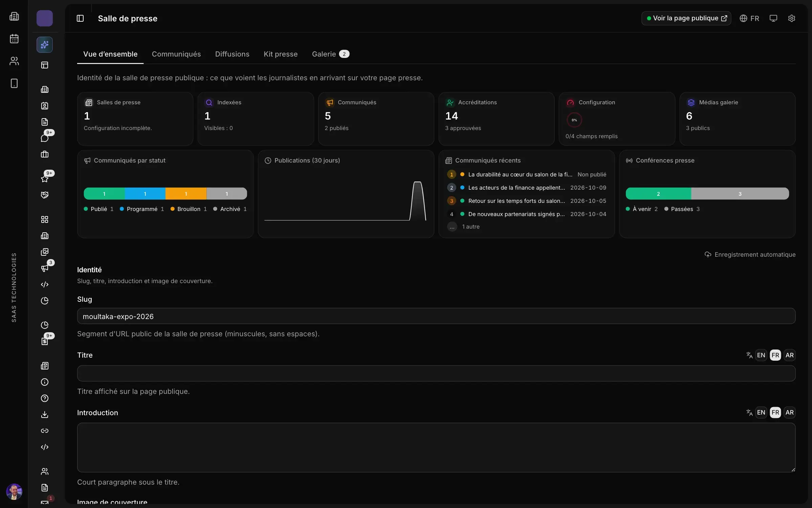Click the download icon in sidebar
Image resolution: width=812 pixels, height=508 pixels.
[x=45, y=415]
